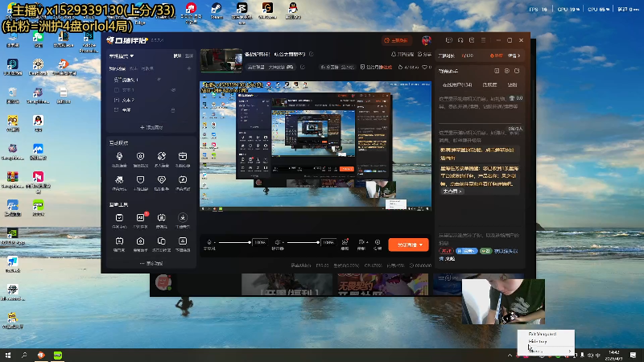This screenshot has height=362, width=644.
Task: Open the plain shield icon in second interactive row
Action: 140,179
